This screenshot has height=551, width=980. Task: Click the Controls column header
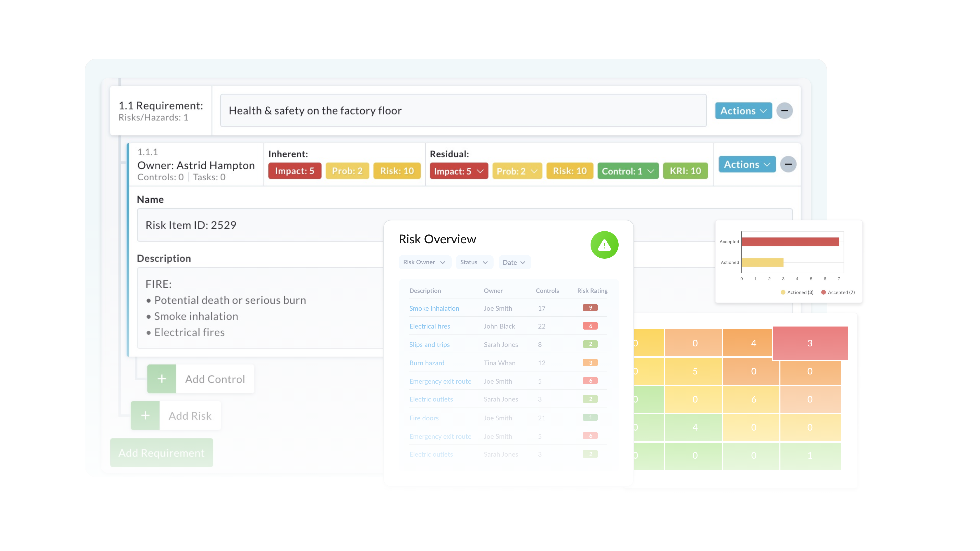(547, 291)
